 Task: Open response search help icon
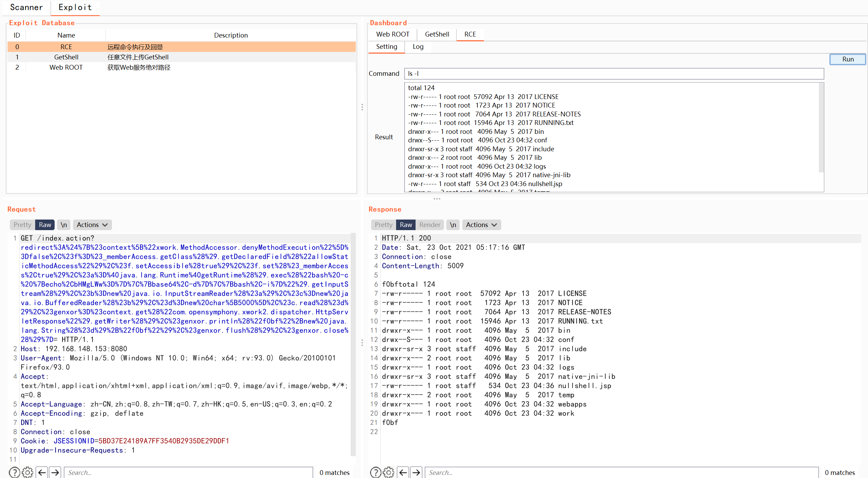pyautogui.click(x=375, y=473)
